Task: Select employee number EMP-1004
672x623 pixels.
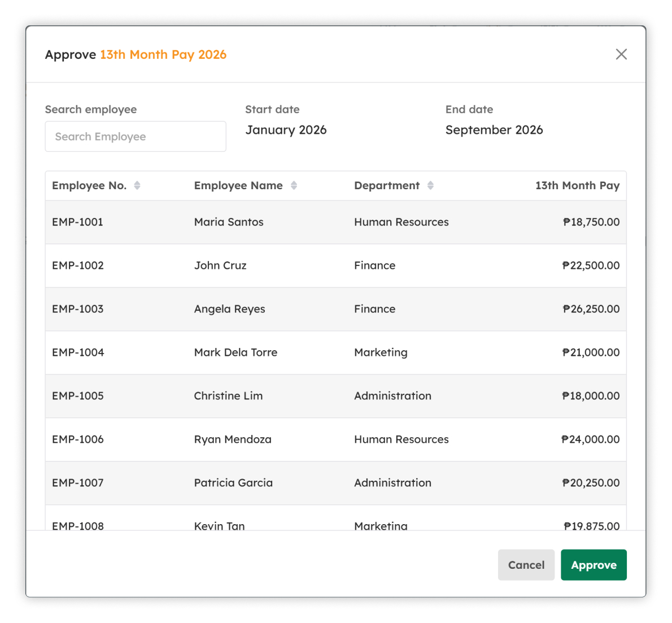Action: pyautogui.click(x=78, y=352)
